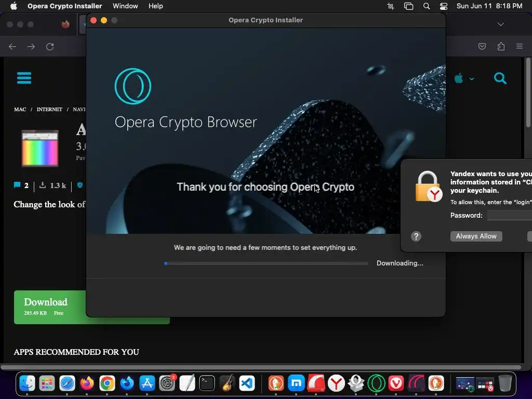This screenshot has height=399, width=532.
Task: Open the Opera Crypto Installer menu
Action: pos(64,6)
